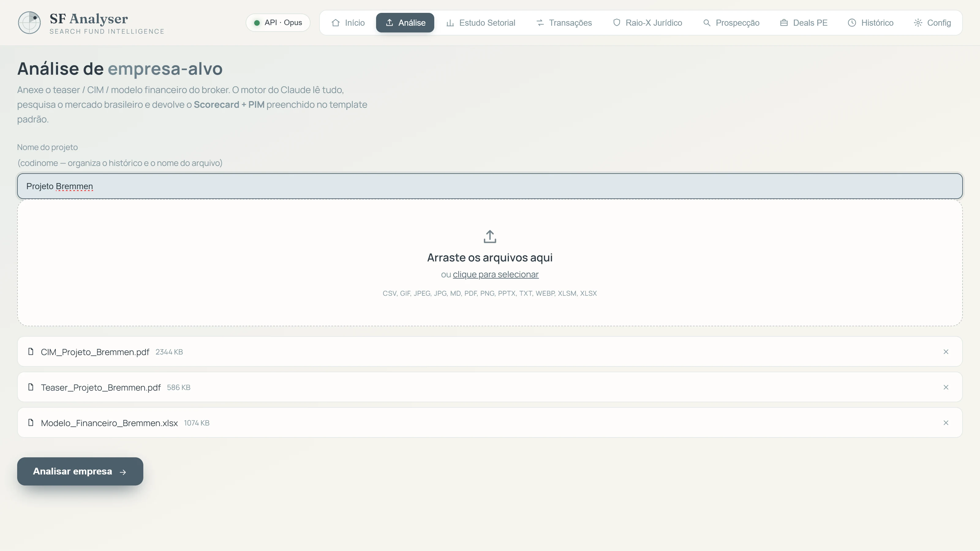Viewport: 980px width, 551px height.
Task: Open the Início home tab
Action: coord(348,23)
